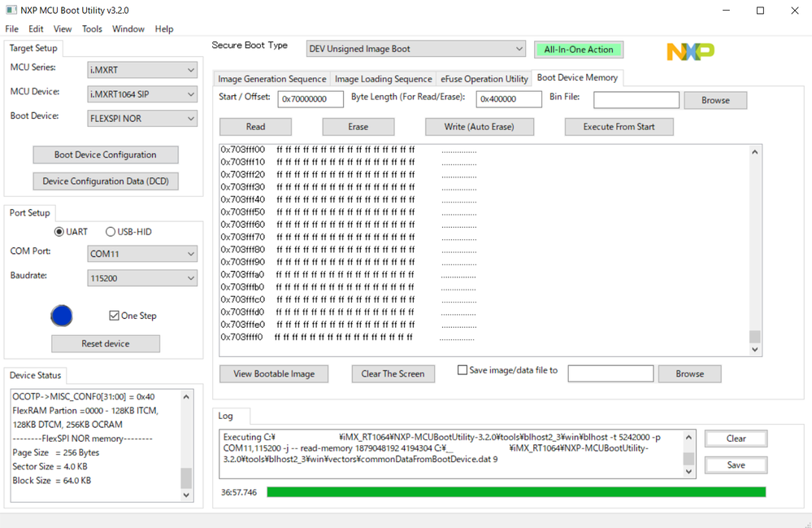Click Browse next to save file field
This screenshot has height=528, width=812.
pyautogui.click(x=689, y=373)
